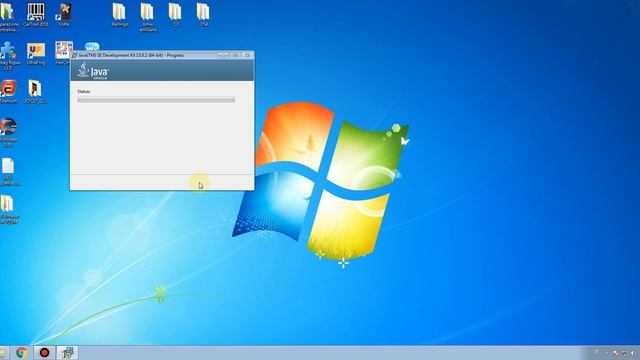Click the Status label in the installer
The image size is (640, 360).
[83, 91]
